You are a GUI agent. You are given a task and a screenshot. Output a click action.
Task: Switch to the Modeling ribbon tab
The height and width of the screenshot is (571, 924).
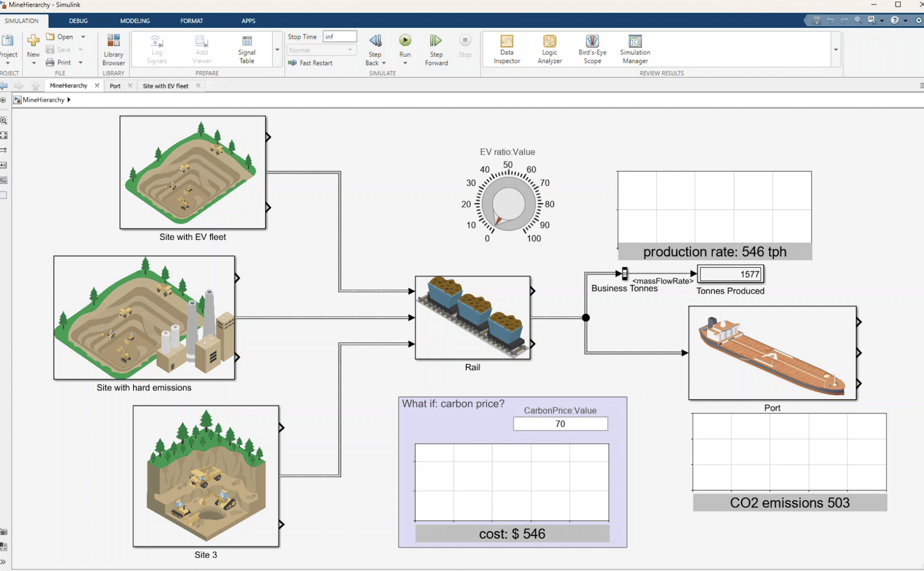(x=135, y=21)
